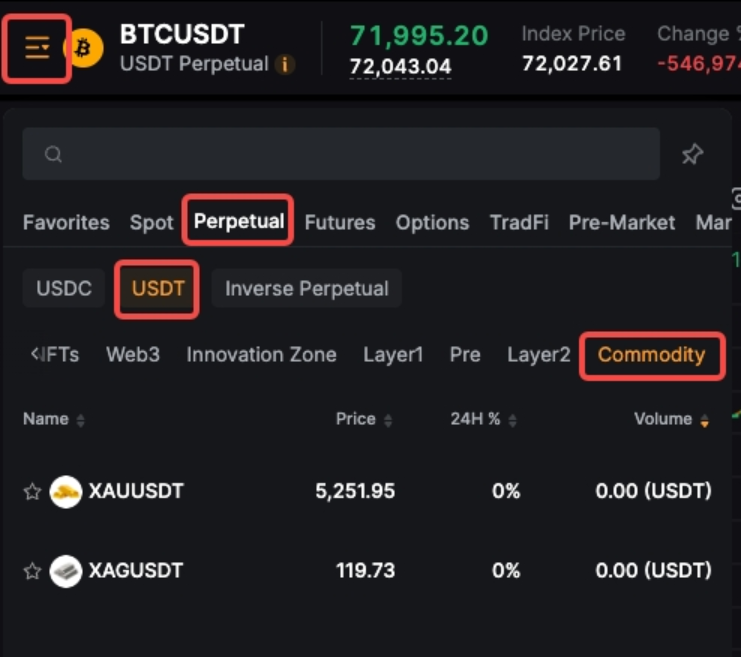Favorite XAGUSDT with the star
Image resolution: width=741 pixels, height=657 pixels.
pos(32,571)
